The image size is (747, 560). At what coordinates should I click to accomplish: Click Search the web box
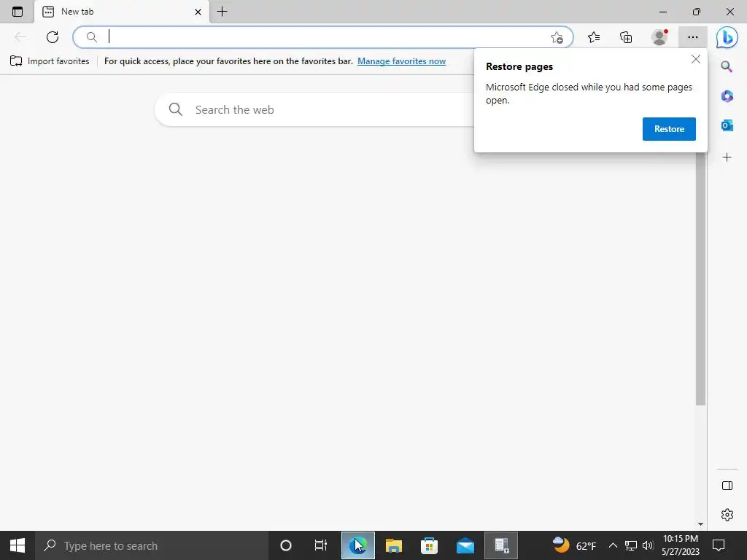pos(314,109)
